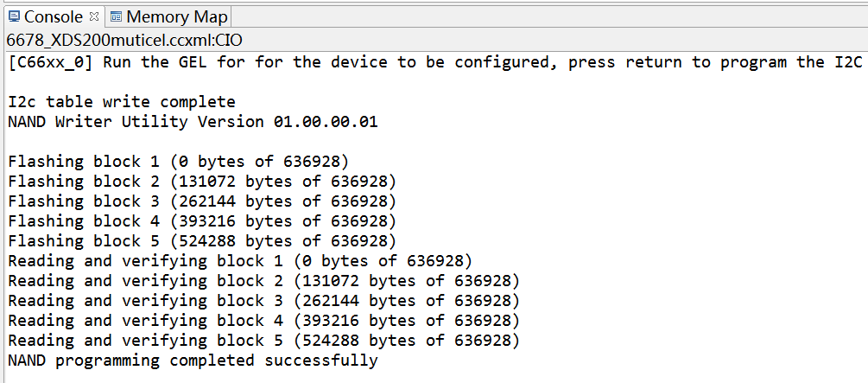Click the Flashing block 1 output line

pos(178,162)
